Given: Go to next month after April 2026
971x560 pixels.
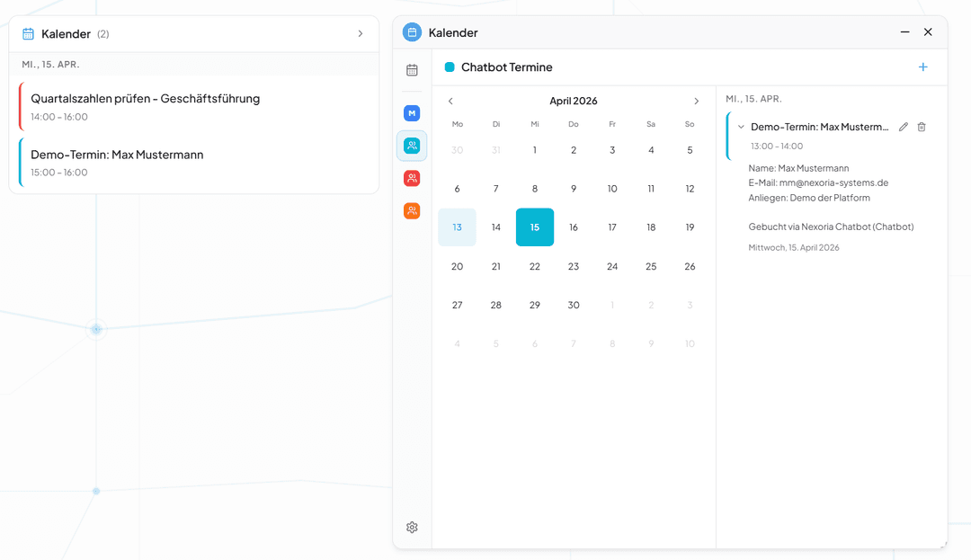Looking at the screenshot, I should pos(696,102).
